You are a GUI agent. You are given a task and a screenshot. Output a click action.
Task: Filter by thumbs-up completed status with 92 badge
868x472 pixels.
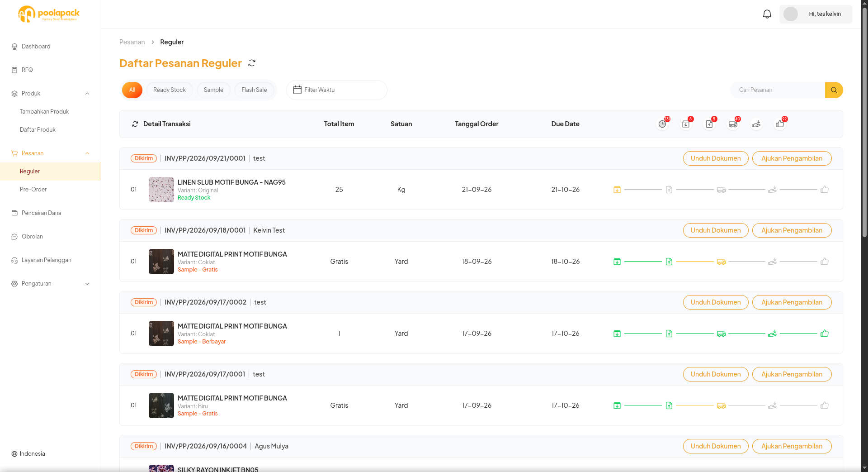pos(780,124)
